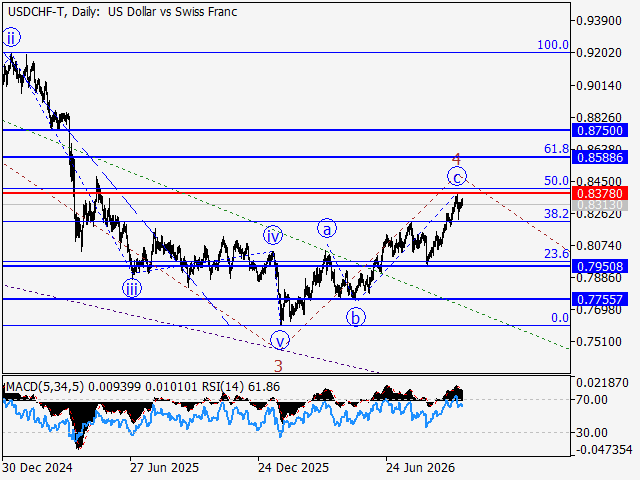
Task: Click the Fibonacci '23.6' level label
Action: (556, 254)
